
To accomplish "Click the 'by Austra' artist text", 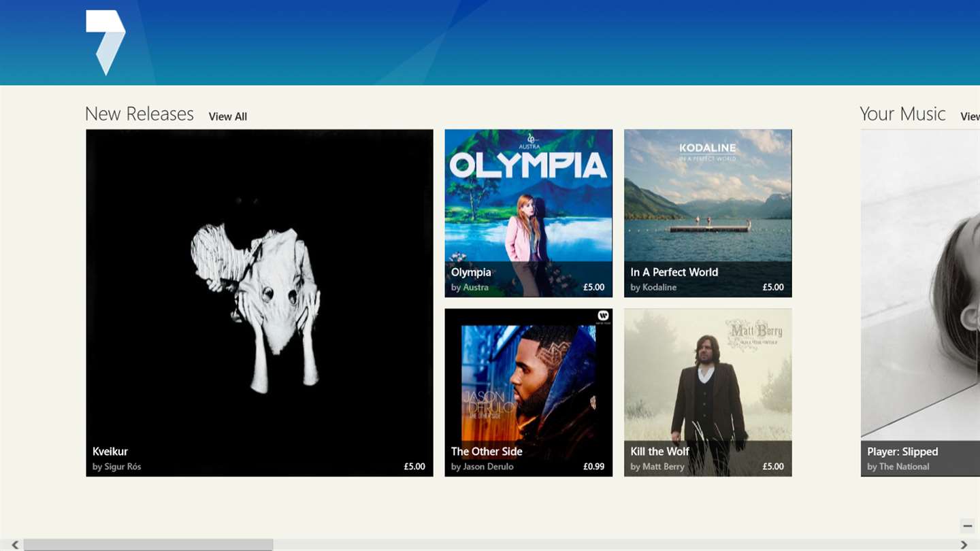I will [x=470, y=287].
